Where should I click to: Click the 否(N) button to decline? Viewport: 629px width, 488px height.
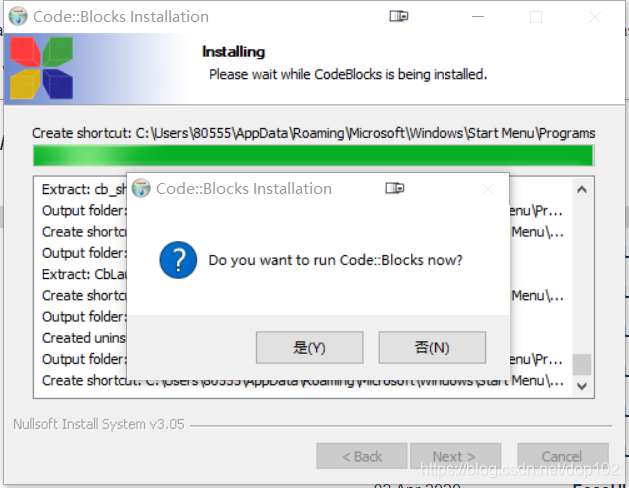tap(432, 347)
